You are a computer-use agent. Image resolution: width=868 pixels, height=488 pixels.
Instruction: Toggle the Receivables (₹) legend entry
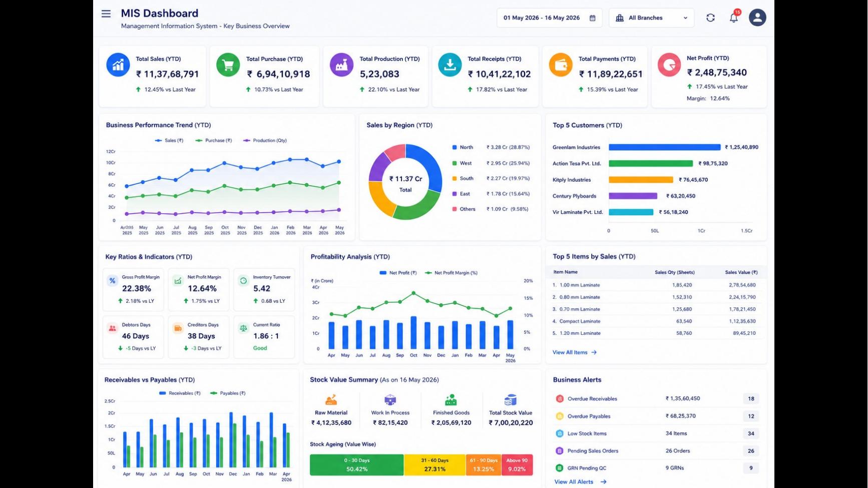coord(180,393)
